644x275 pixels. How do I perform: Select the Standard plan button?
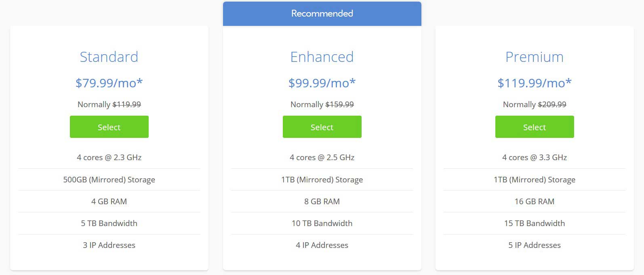click(x=109, y=127)
